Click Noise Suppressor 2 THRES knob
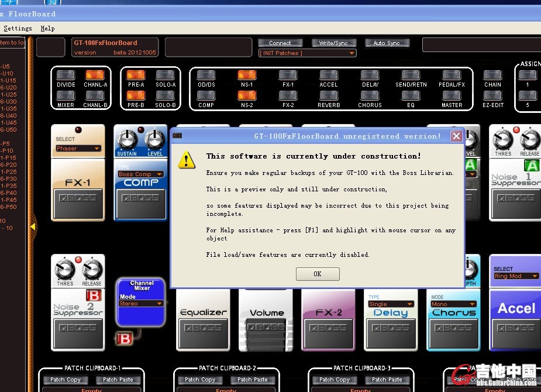The height and width of the screenshot is (392, 541). 65,270
